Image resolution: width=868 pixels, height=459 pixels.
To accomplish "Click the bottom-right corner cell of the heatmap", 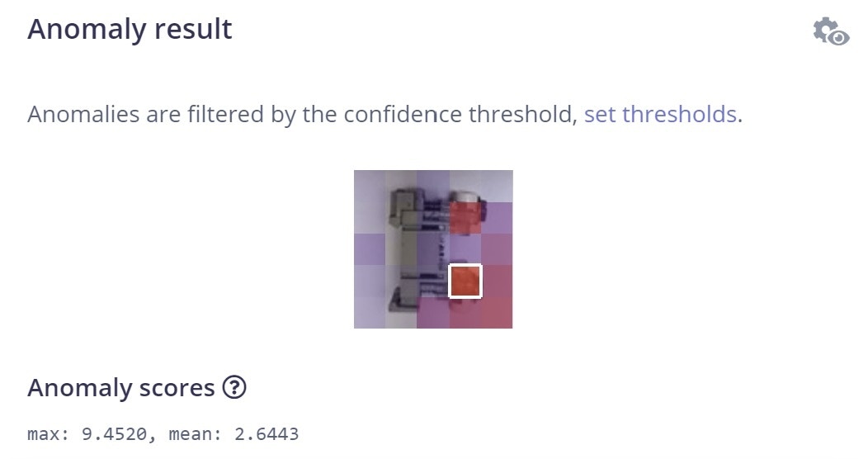I will click(x=497, y=313).
